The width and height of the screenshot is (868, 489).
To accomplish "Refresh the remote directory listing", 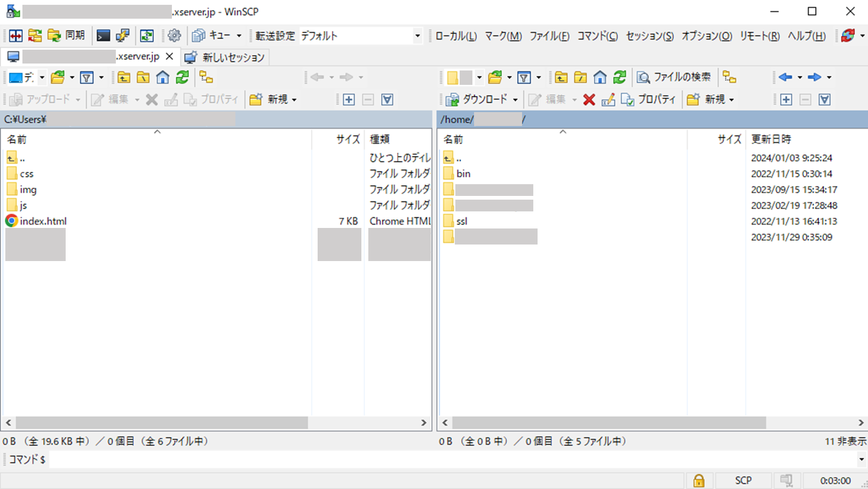I will coord(620,77).
